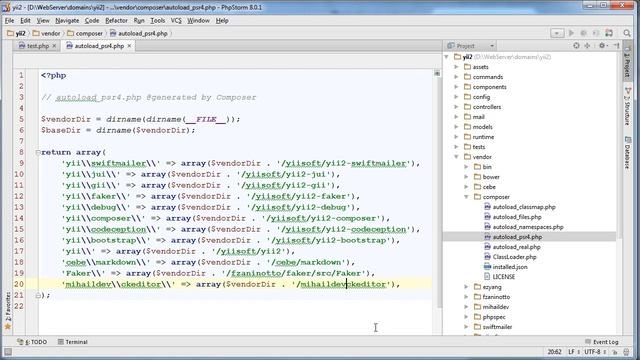Expand the commands folder
640x360 pixels.
456,77
